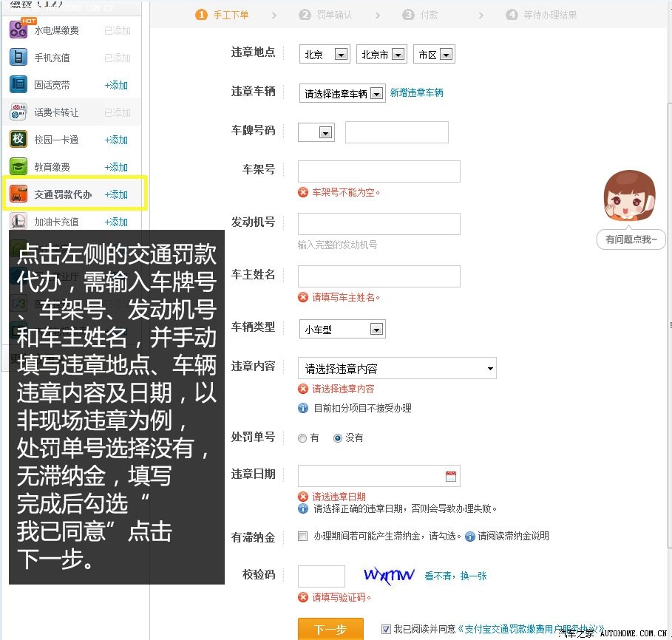Image resolution: width=672 pixels, height=640 pixels.
Task: Open the 市区 district dropdown
Action: (434, 54)
